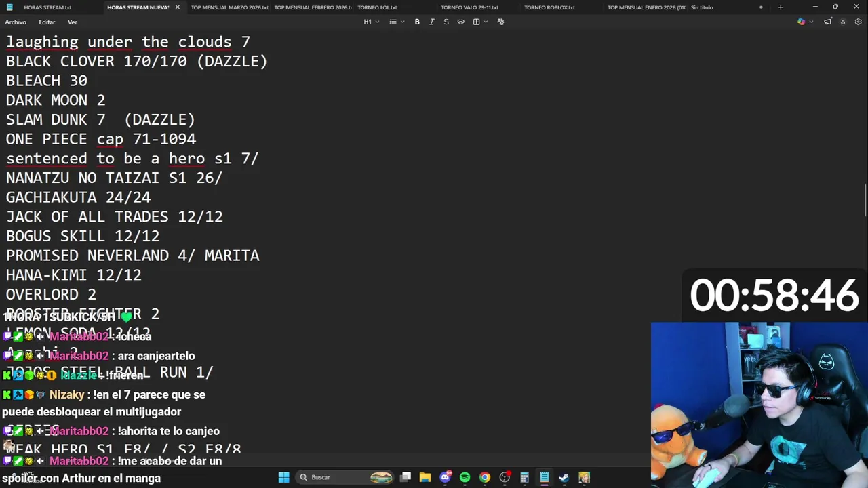Close the HORAS STREAM NUEVA tab

(x=178, y=7)
